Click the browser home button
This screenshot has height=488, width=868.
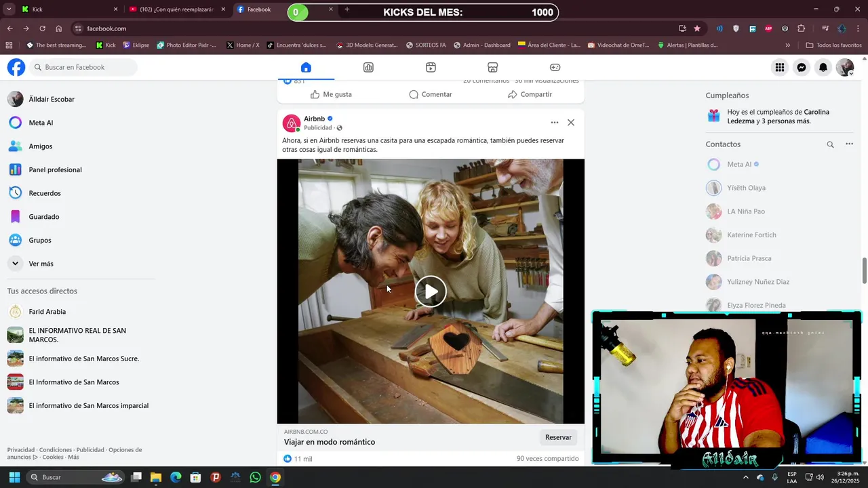pos(58,28)
